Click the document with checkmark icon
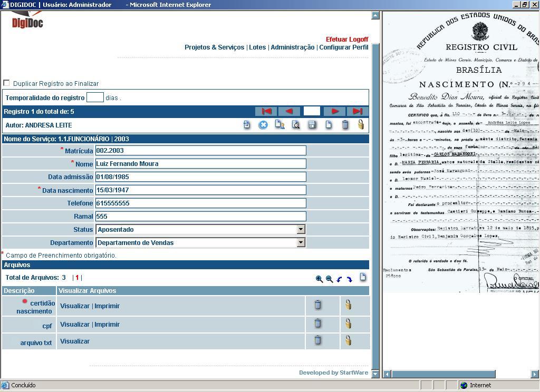Viewport: 540px width, 392px height. click(x=247, y=124)
